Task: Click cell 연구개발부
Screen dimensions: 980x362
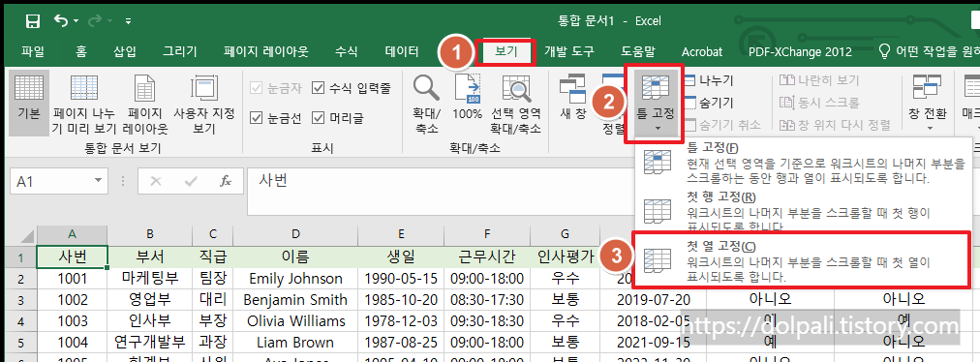Action: pyautogui.click(x=150, y=343)
